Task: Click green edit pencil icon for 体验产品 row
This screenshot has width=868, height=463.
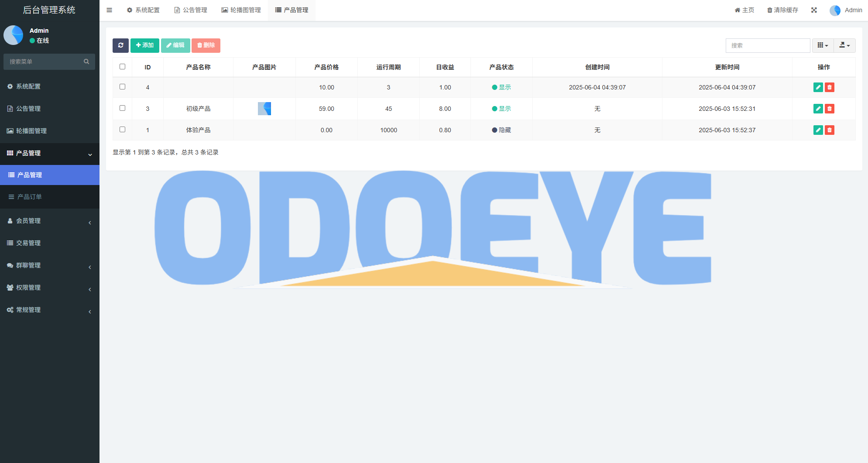Action: tap(818, 130)
